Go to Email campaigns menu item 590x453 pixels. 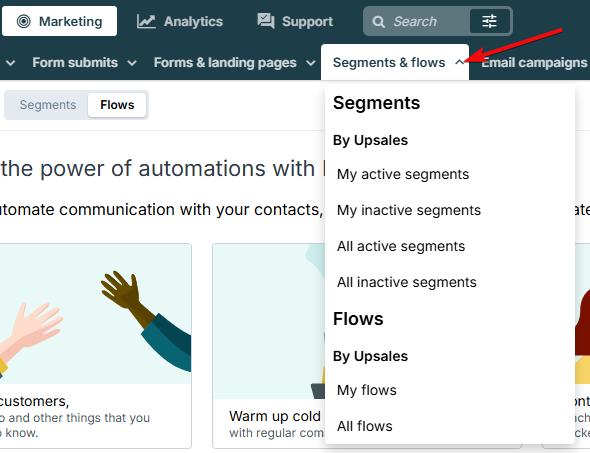pos(534,62)
